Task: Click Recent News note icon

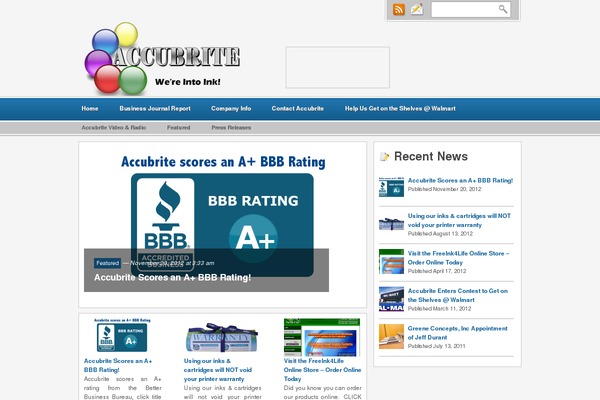Action: (x=384, y=156)
